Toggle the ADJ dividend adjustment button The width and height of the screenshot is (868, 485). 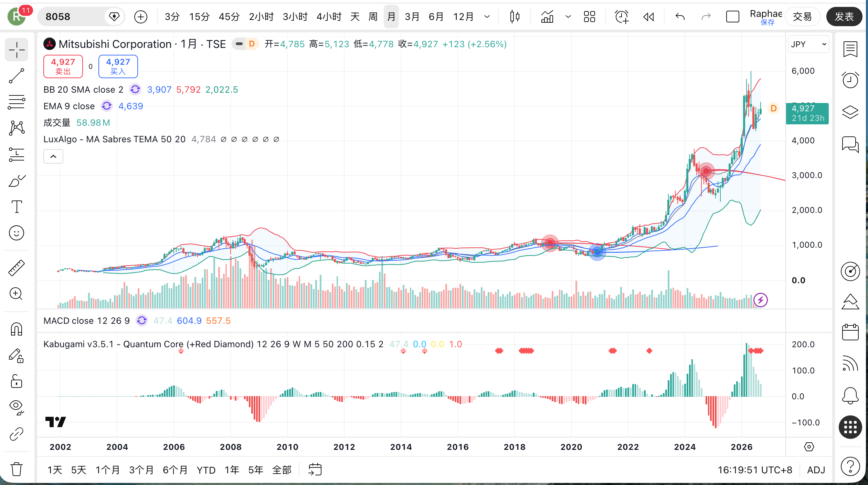(816, 470)
